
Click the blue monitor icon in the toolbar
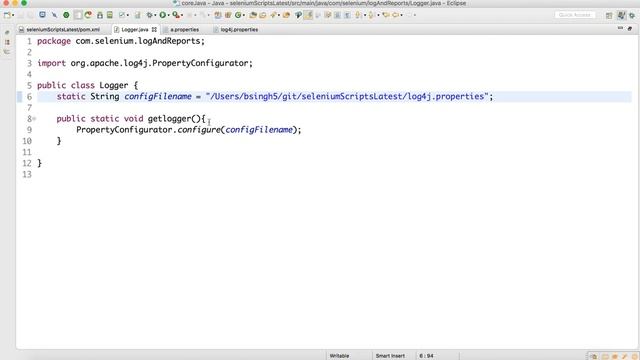click(42, 15)
